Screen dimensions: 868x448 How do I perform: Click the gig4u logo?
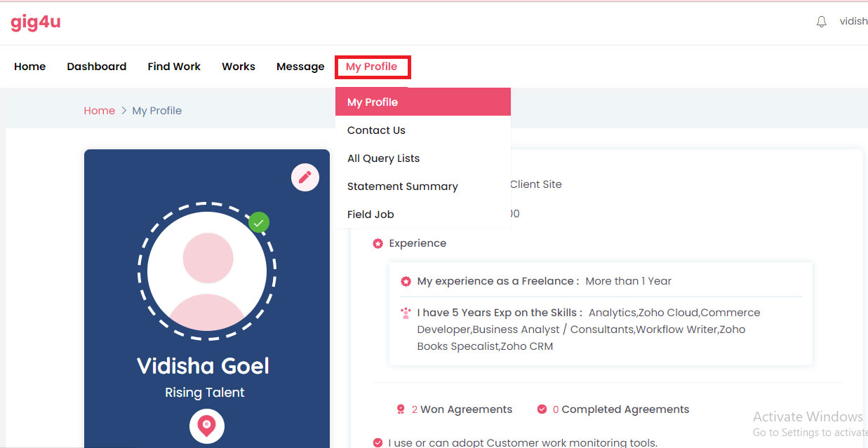pyautogui.click(x=36, y=22)
